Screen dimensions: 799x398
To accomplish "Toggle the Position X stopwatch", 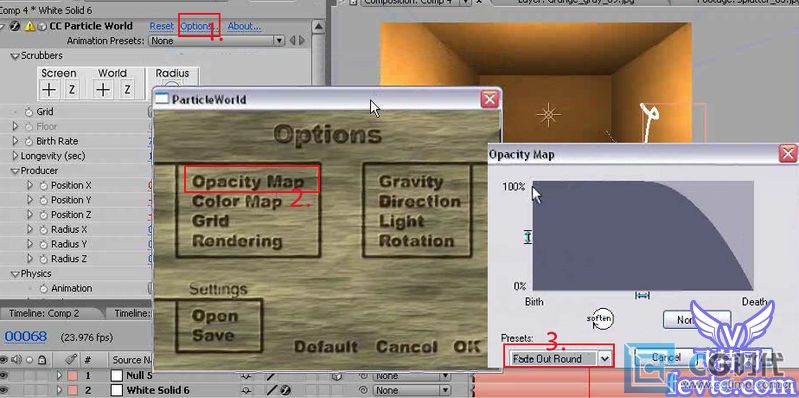I will click(43, 185).
